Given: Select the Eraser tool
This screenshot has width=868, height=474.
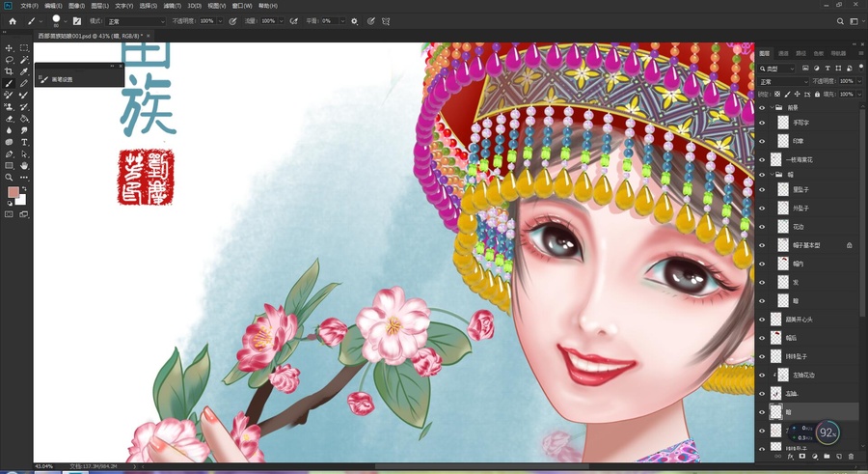Looking at the screenshot, I should tap(9, 119).
